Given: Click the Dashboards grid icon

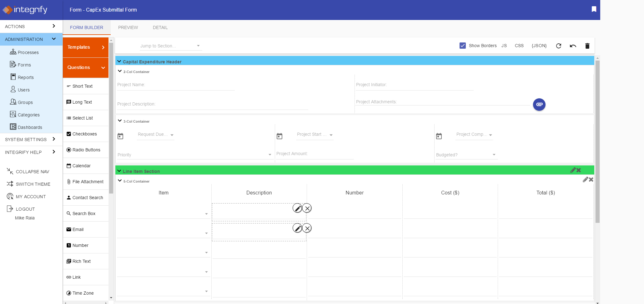Looking at the screenshot, I should coord(13,127).
